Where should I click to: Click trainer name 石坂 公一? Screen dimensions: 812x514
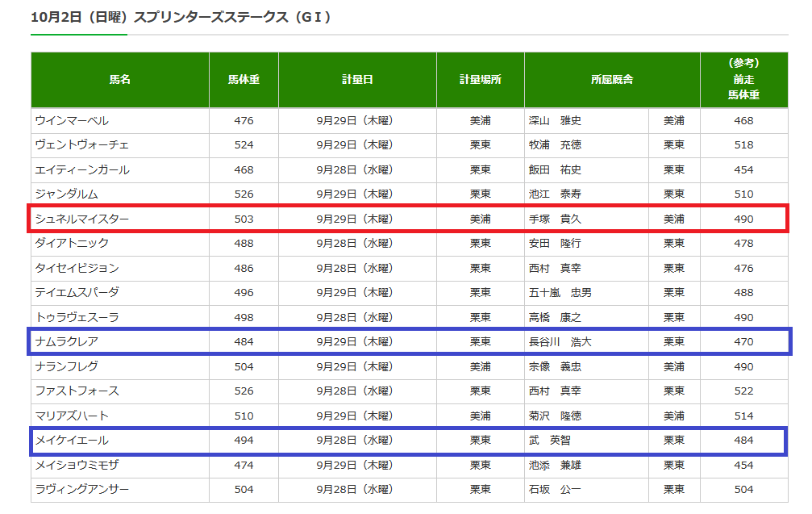point(555,490)
